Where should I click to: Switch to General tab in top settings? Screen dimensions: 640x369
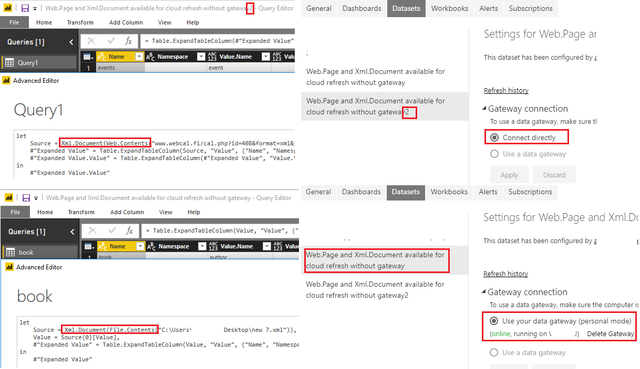point(319,8)
